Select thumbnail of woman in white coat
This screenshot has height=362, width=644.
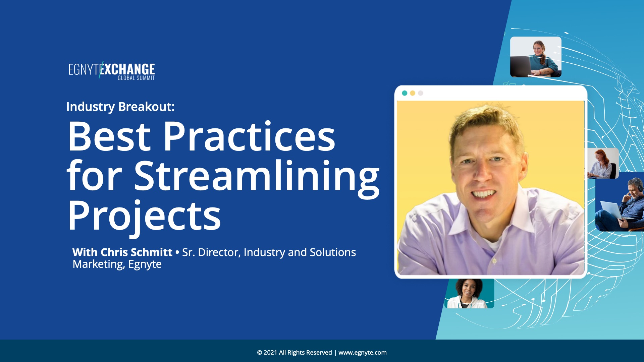tap(469, 294)
